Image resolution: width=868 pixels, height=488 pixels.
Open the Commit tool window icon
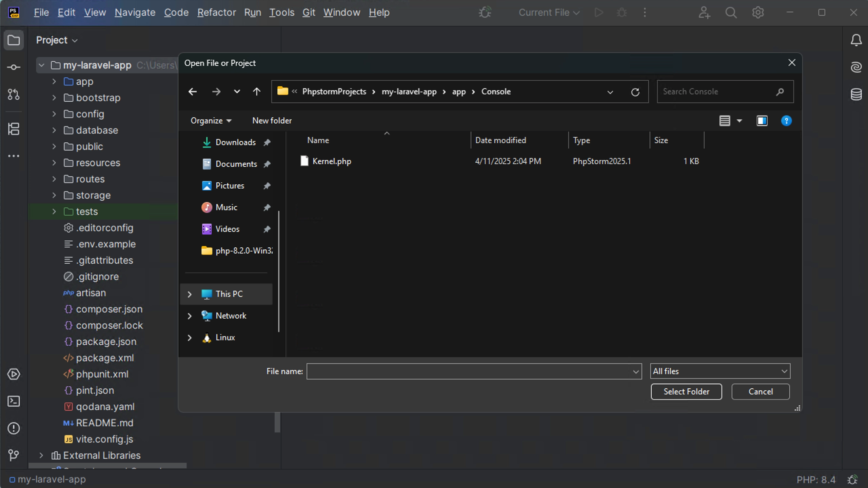point(14,67)
